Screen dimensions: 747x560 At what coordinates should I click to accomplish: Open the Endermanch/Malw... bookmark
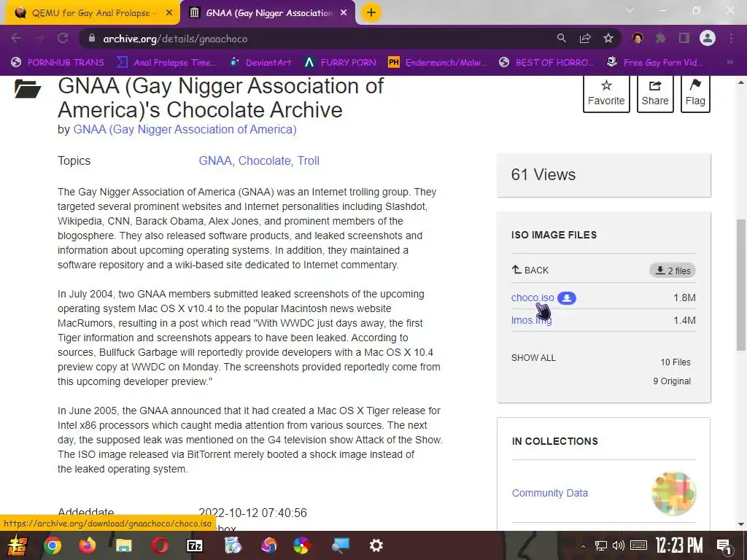point(438,63)
